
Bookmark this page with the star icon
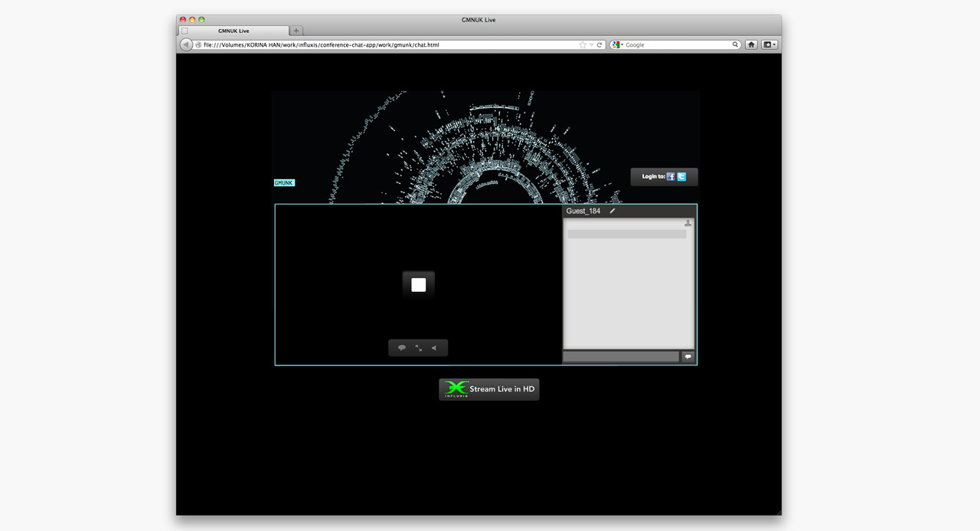click(x=583, y=45)
